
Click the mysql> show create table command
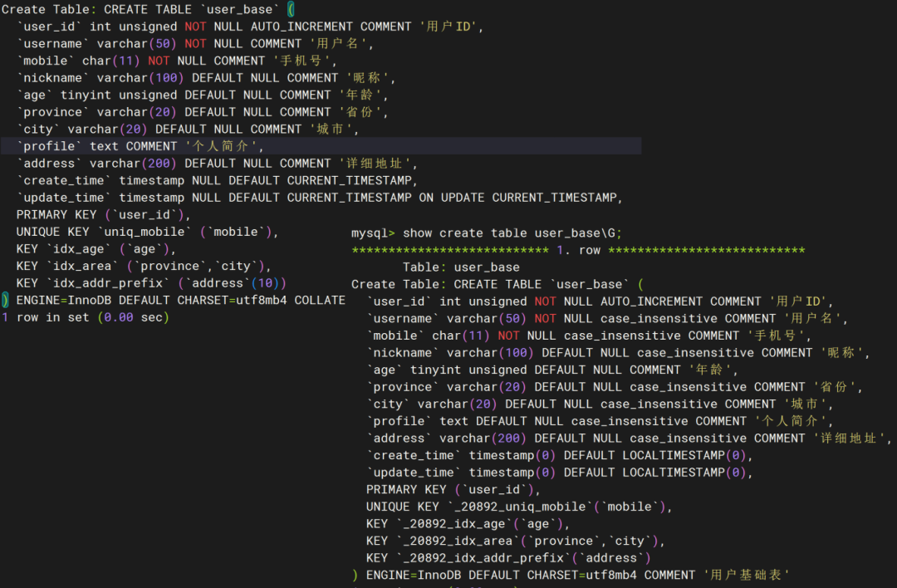coord(486,233)
